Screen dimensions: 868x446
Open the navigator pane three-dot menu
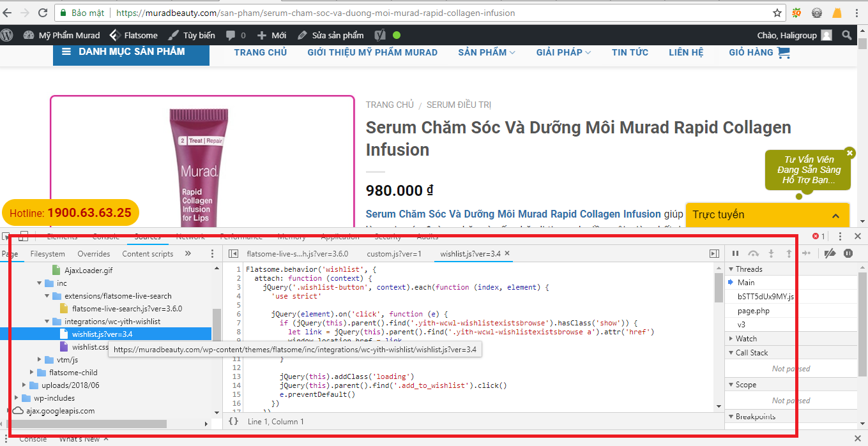pos(212,253)
